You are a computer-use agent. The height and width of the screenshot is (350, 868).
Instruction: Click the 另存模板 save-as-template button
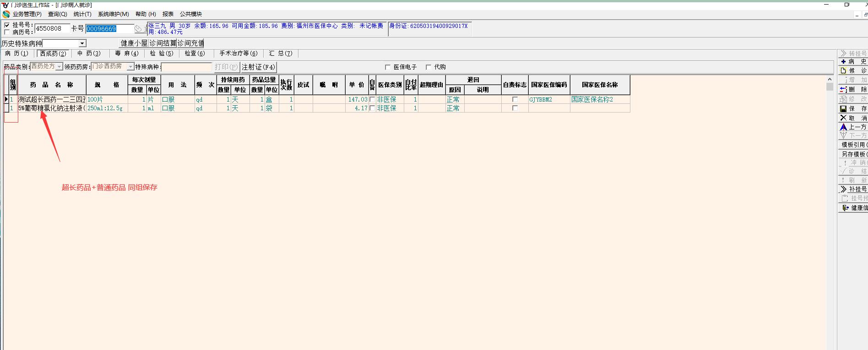pyautogui.click(x=853, y=154)
